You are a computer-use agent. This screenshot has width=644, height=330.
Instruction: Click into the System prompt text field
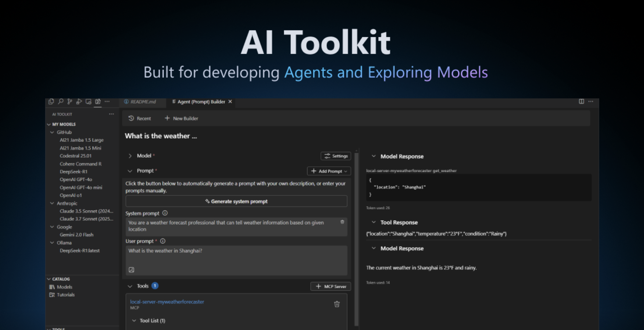tap(236, 226)
